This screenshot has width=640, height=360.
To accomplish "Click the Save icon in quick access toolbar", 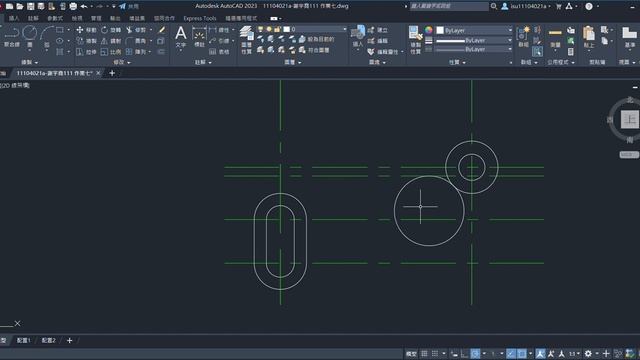I will 31,6.
